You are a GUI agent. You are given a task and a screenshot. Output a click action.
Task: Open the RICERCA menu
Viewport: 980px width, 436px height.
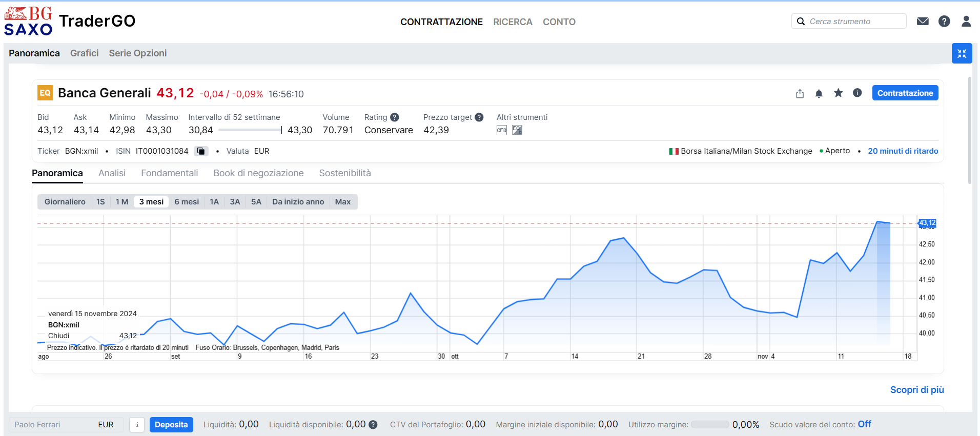click(513, 22)
